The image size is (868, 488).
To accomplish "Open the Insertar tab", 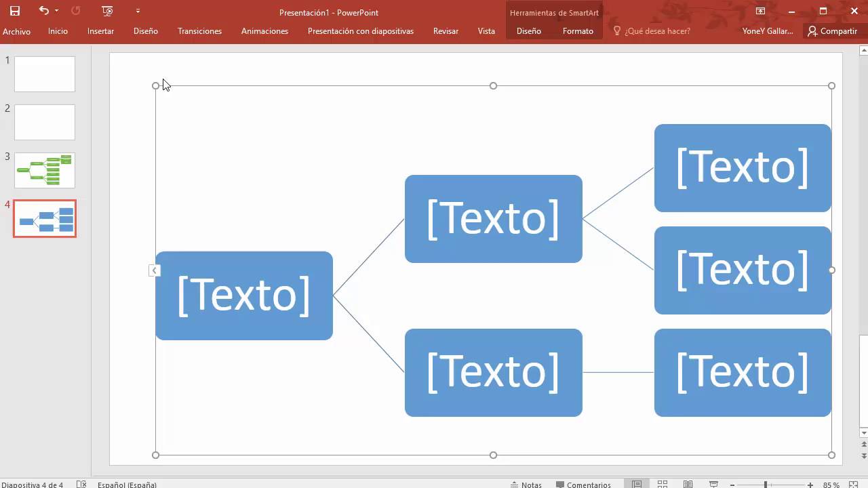I will (100, 31).
